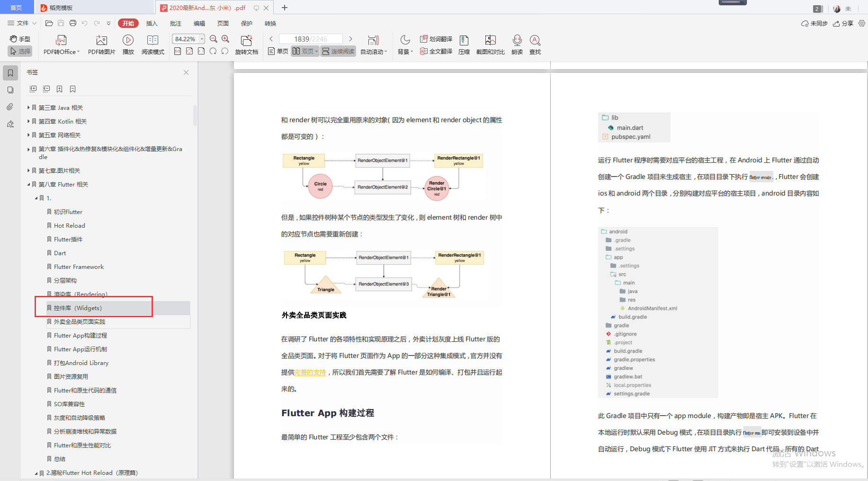The height and width of the screenshot is (481, 868).
Task: Collapse 第八章 Flutter 相关 bookmark
Action: (28, 184)
